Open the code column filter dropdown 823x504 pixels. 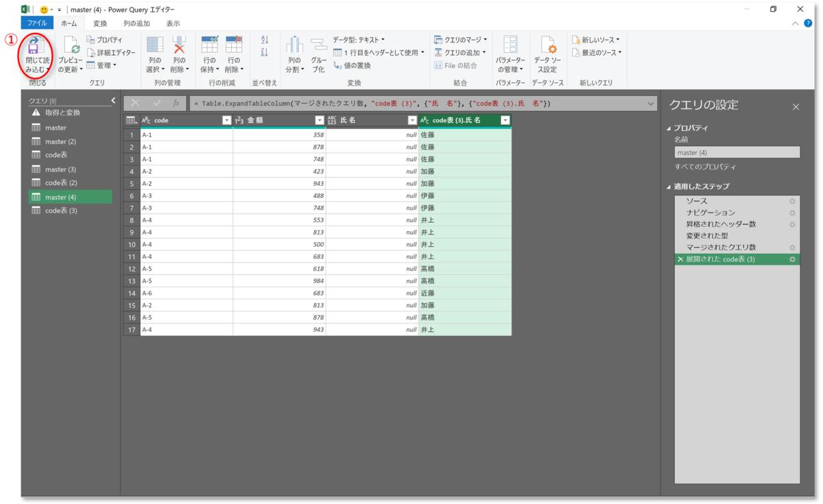tap(226, 119)
